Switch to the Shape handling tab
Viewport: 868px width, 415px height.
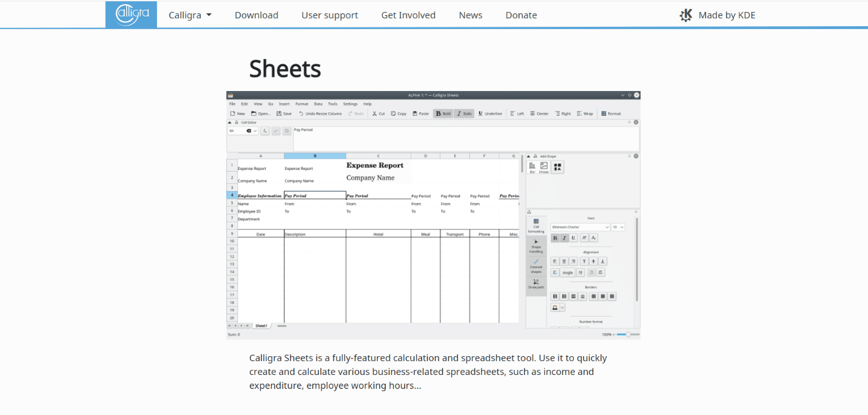(x=536, y=245)
